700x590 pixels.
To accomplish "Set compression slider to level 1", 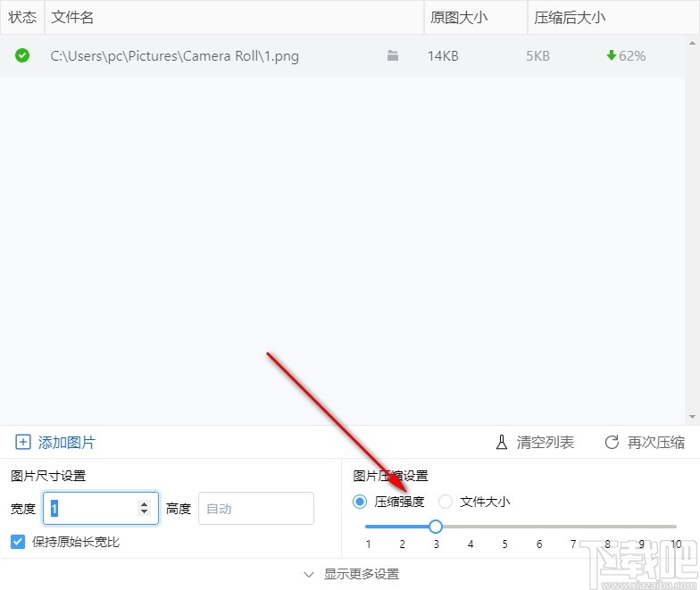I will [368, 527].
